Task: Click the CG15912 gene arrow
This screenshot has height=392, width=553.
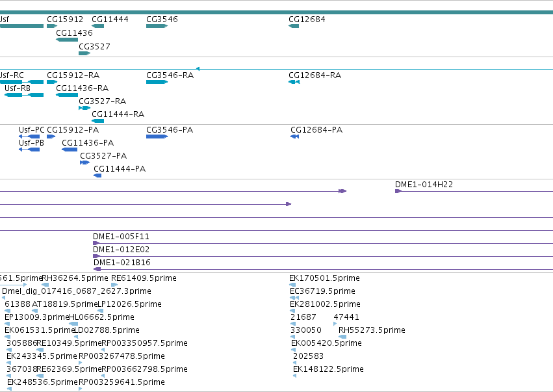Action: (x=52, y=26)
